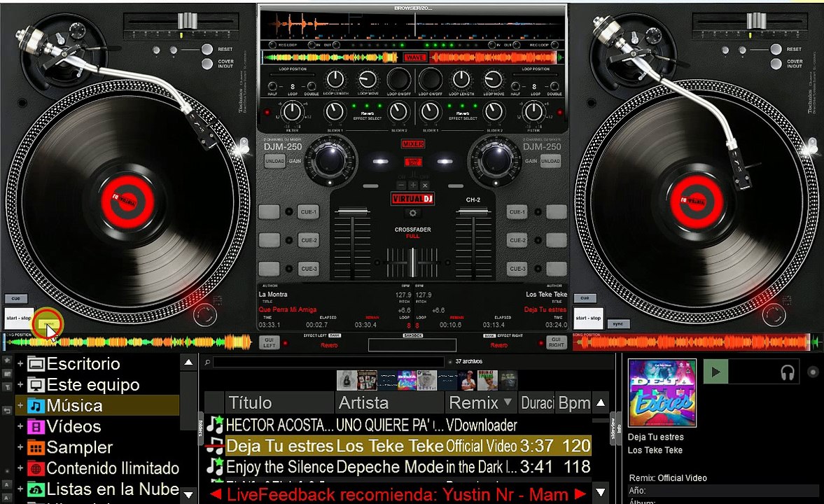Click the right deck CUE-3 button
This screenshot has width=824, height=504.
pyautogui.click(x=517, y=269)
